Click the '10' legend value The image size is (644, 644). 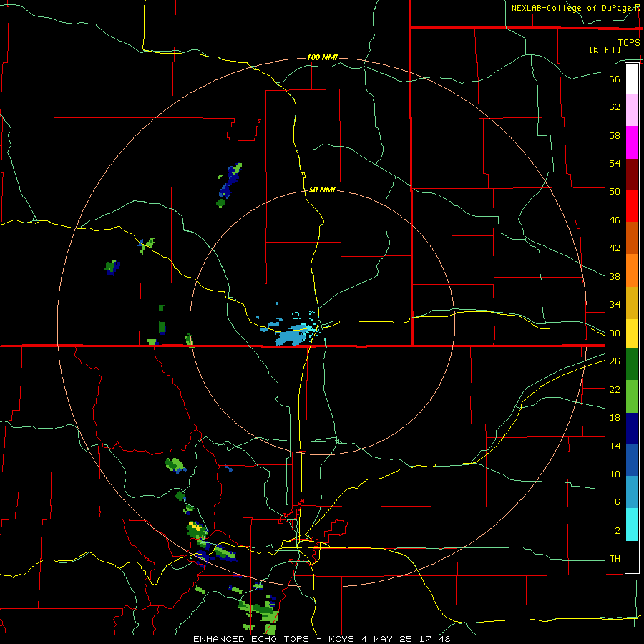[x=615, y=474]
